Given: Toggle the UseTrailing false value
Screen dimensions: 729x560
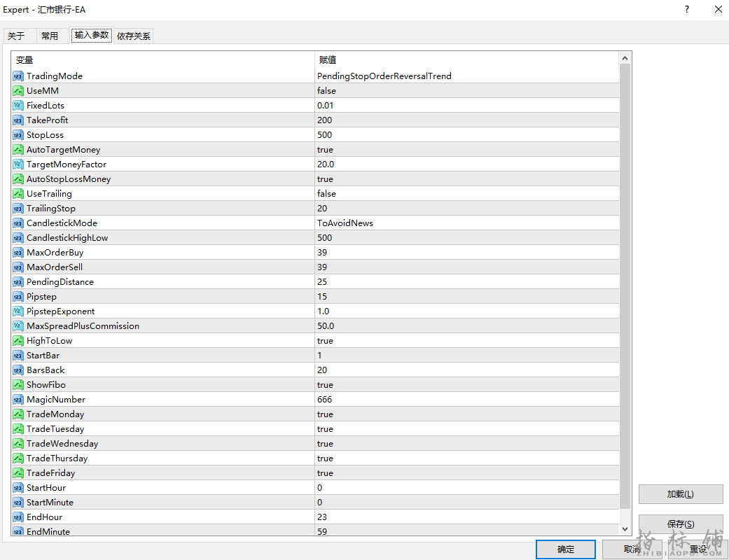Looking at the screenshot, I should pyautogui.click(x=326, y=194).
